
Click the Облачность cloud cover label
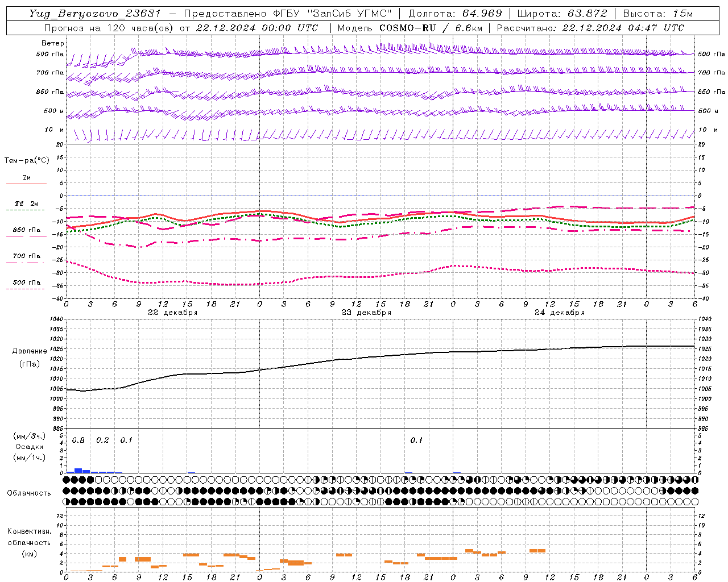29,493
